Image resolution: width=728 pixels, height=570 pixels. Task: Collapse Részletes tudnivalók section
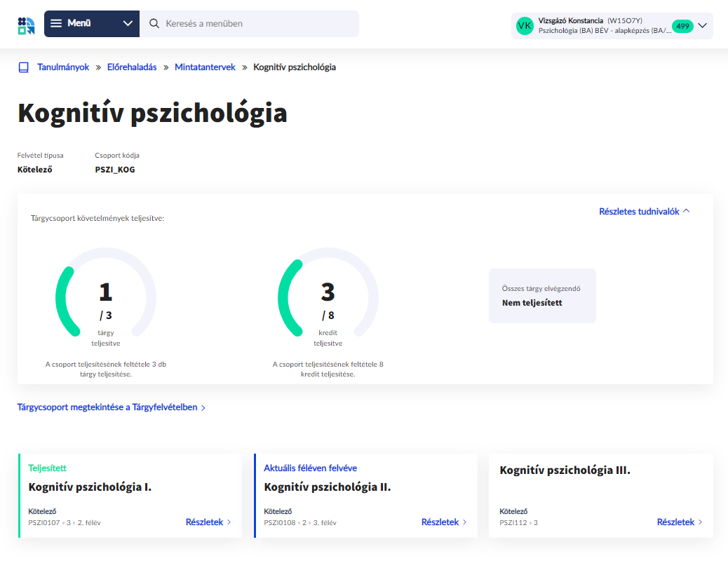coord(644,211)
